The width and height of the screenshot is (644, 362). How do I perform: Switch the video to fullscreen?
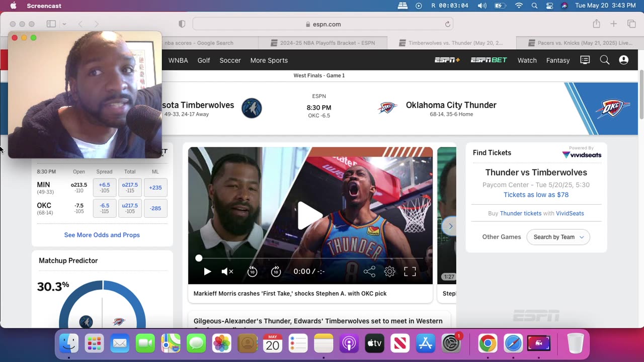pos(410,271)
